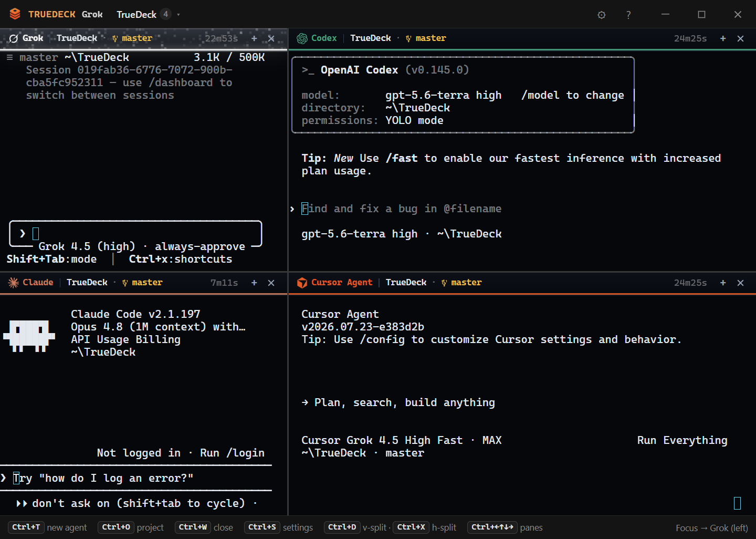Screen dimensions: 756x539
Task: Close the Claude pane
Action: (x=271, y=283)
